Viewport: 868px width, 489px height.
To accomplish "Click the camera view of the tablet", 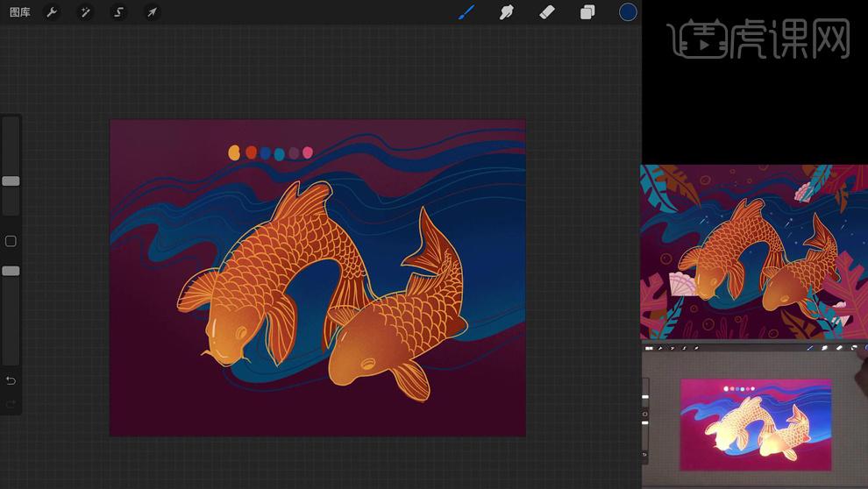I will (x=754, y=415).
